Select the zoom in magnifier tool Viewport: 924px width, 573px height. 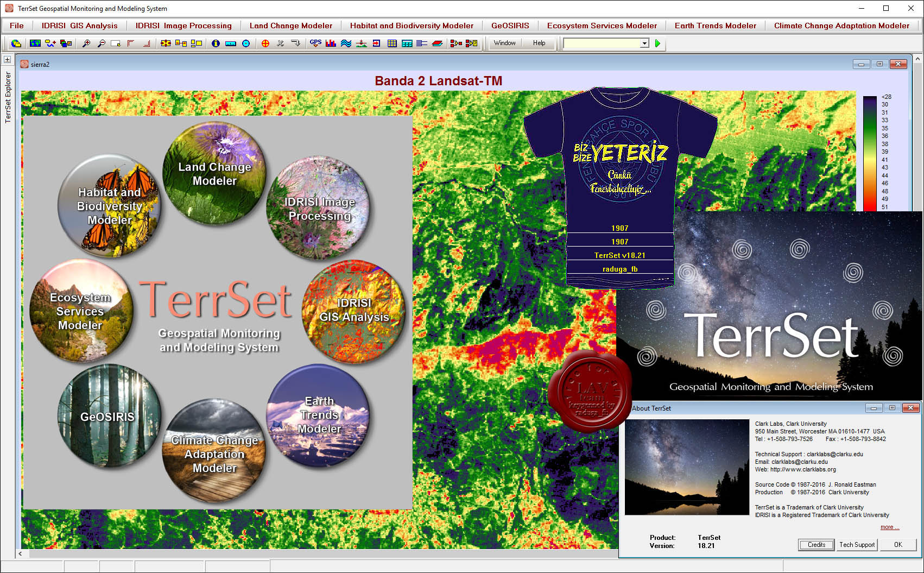pos(86,43)
